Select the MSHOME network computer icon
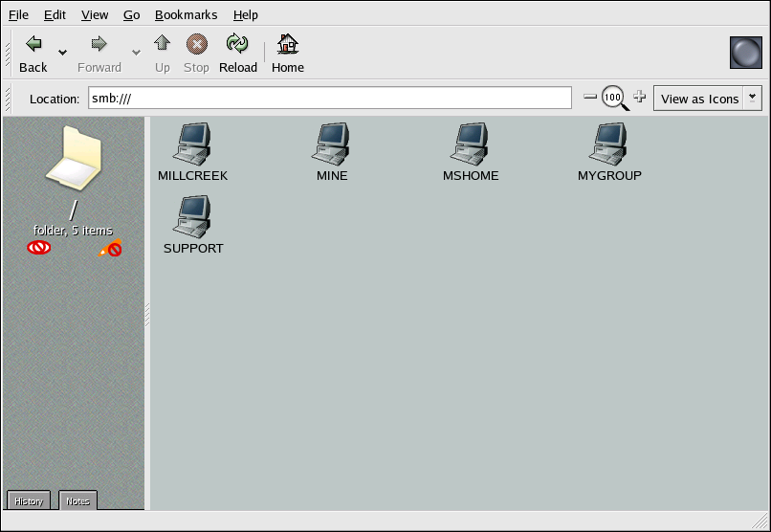This screenshot has width=771, height=532. point(471,145)
